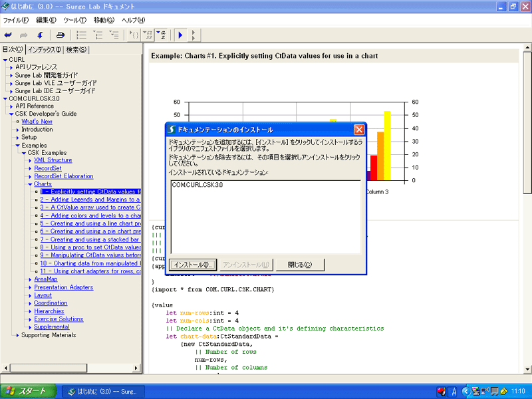The width and height of the screenshot is (532, 399).
Task: Click main pane vertical scrollbar thumb
Action: pyautogui.click(x=527, y=122)
